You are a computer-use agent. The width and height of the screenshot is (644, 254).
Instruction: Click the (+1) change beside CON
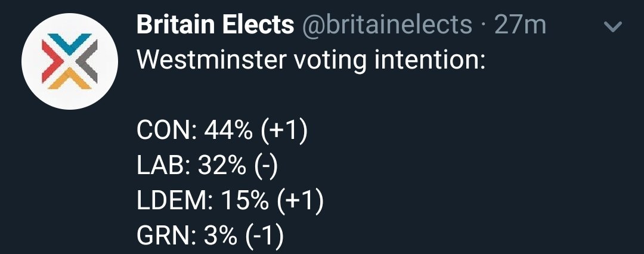(x=283, y=132)
